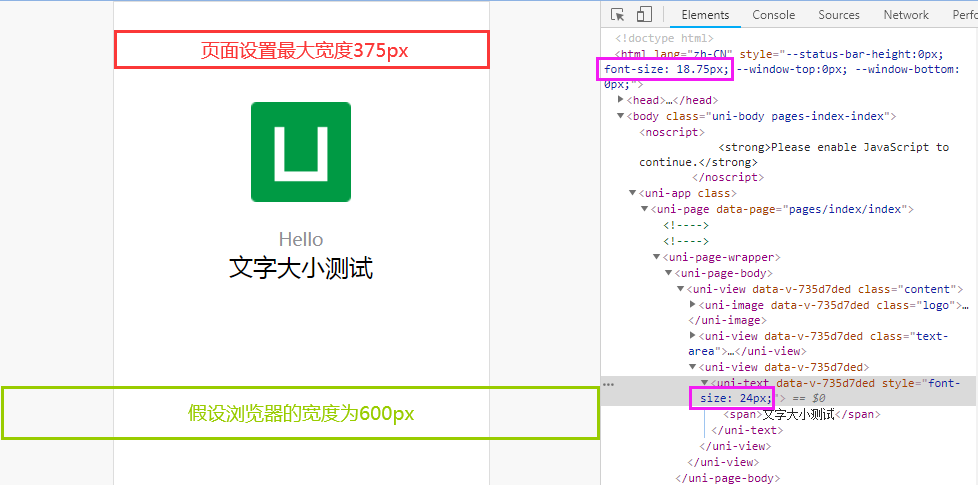Screen dimensions: 978x485
Task: Switch to the Elements tab
Action: 705,15
